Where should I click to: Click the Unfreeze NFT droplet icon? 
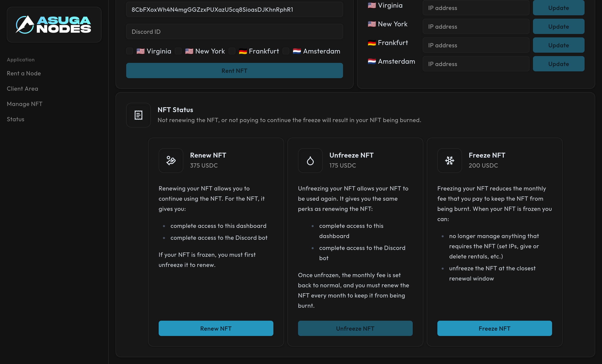[x=310, y=161]
